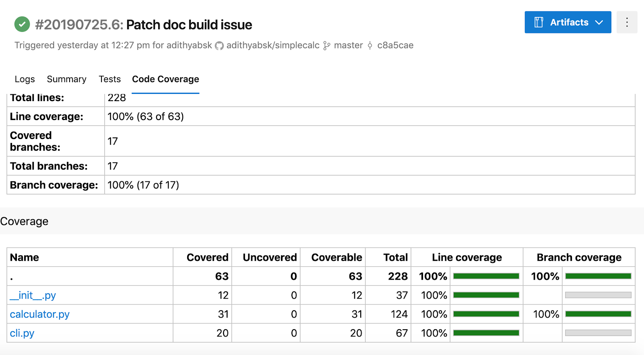The height and width of the screenshot is (355, 644).
Task: Go to the Tests tab
Action: (110, 79)
